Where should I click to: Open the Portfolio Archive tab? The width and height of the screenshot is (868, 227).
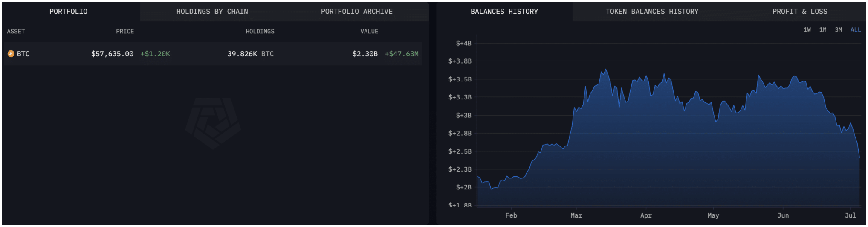point(356,12)
